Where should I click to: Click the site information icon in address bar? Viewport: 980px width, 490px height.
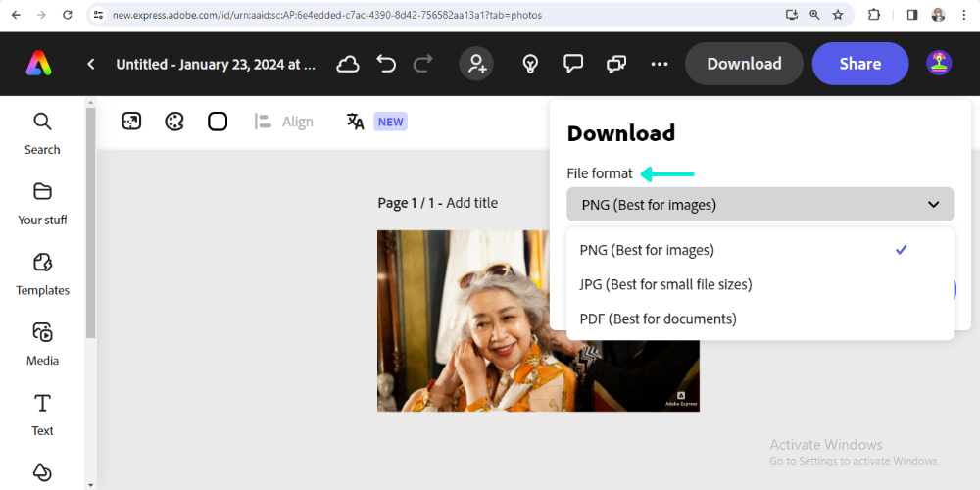tap(97, 15)
